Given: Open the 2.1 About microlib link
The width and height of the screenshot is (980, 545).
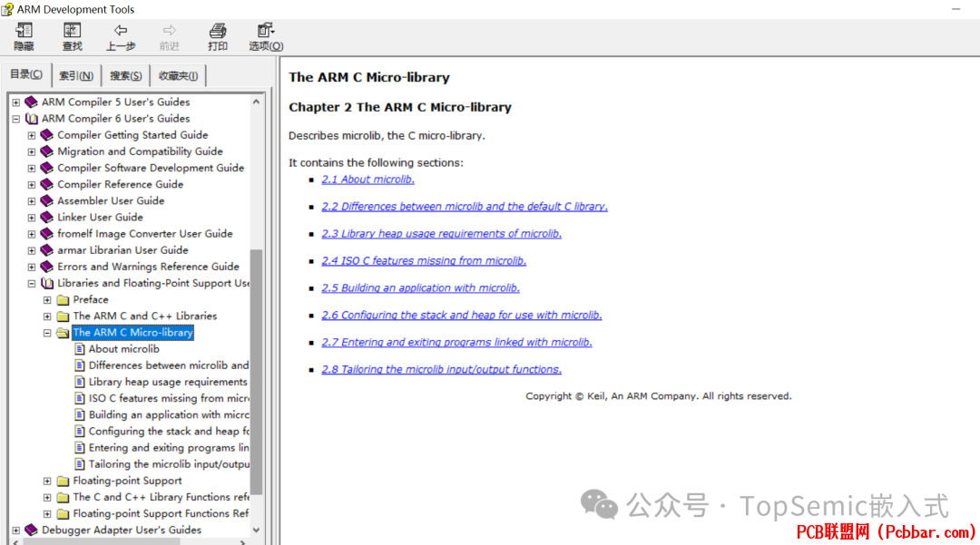Looking at the screenshot, I should point(368,180).
